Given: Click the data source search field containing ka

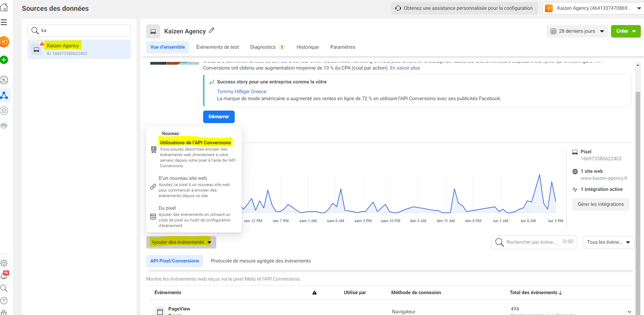Looking at the screenshot, I should click(79, 31).
